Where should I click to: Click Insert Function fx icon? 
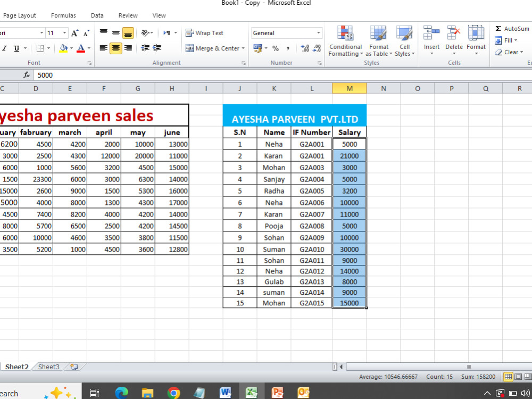click(27, 76)
